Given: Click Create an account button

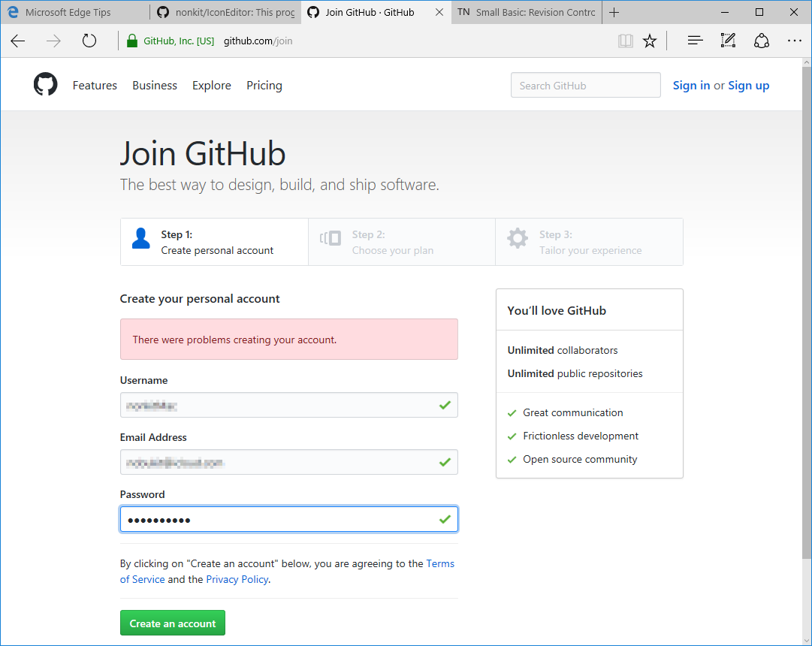Looking at the screenshot, I should tap(173, 623).
